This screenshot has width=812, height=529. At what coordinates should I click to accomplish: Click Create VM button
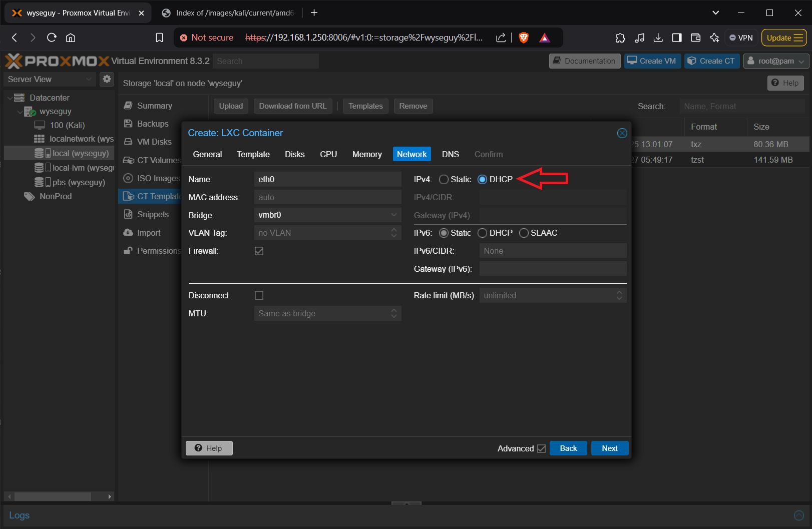click(652, 61)
